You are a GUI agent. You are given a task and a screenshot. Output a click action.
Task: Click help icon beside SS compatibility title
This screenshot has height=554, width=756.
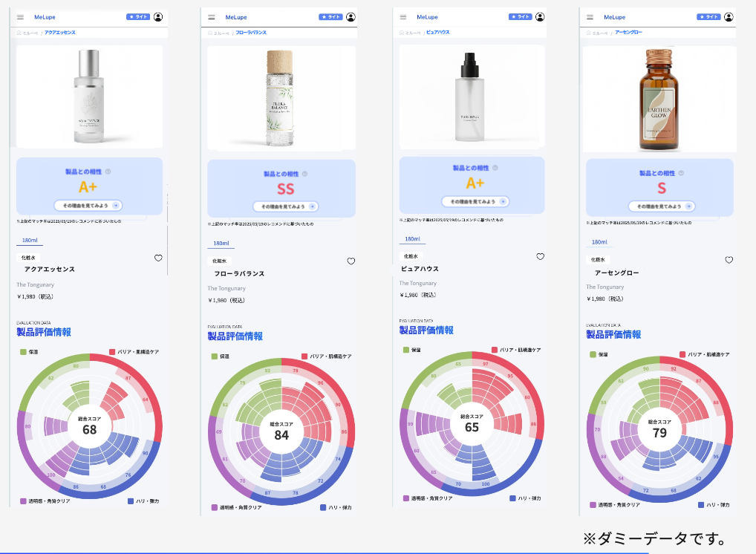pos(304,174)
